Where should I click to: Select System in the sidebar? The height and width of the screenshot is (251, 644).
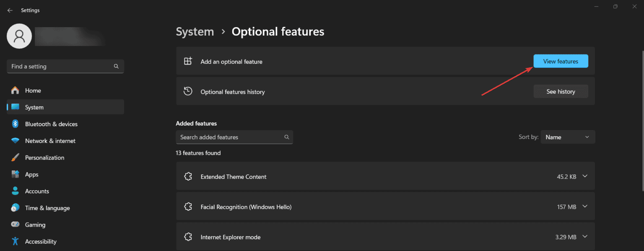(65, 107)
